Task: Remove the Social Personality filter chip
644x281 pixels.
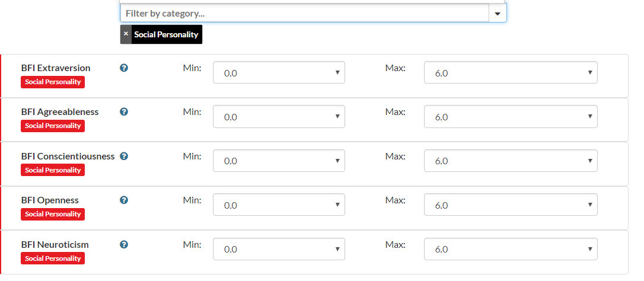Action: tap(126, 34)
